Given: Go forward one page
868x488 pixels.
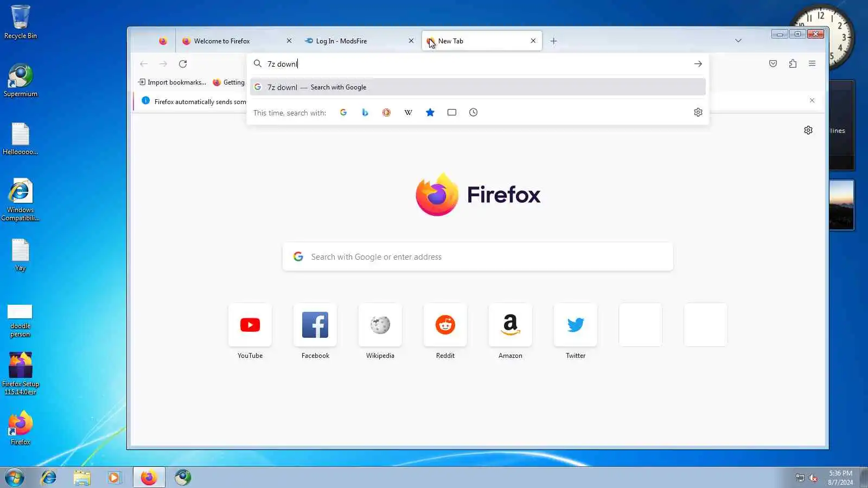Looking at the screenshot, I should click(x=163, y=64).
